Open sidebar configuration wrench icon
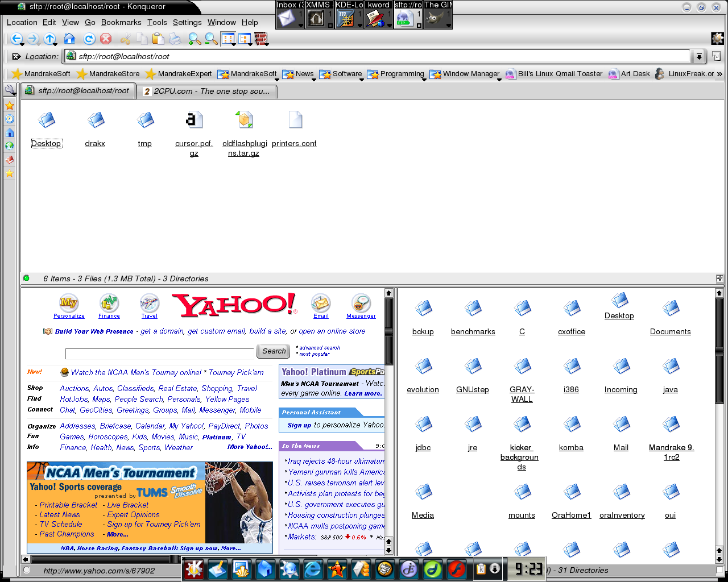 click(10, 90)
